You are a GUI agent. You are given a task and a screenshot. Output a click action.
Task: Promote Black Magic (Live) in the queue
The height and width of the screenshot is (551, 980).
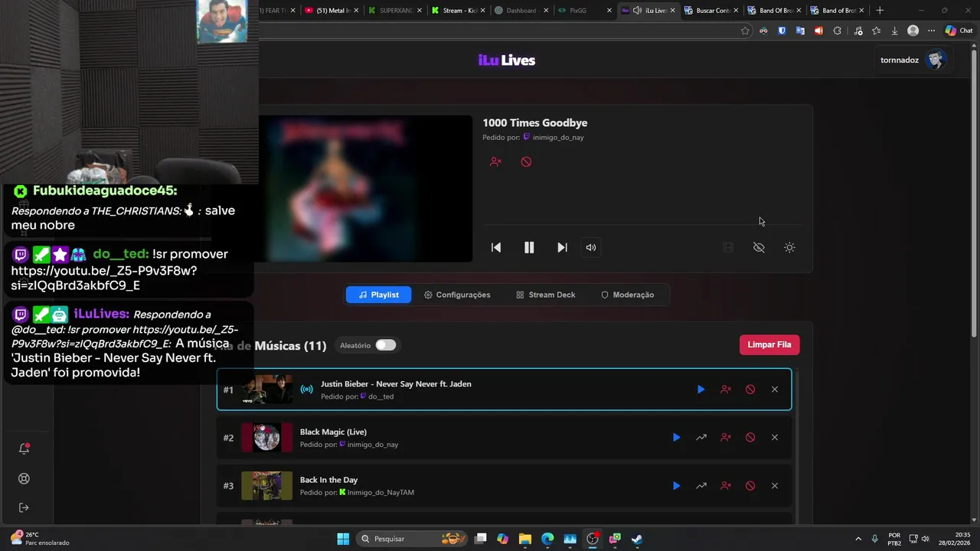coord(701,438)
